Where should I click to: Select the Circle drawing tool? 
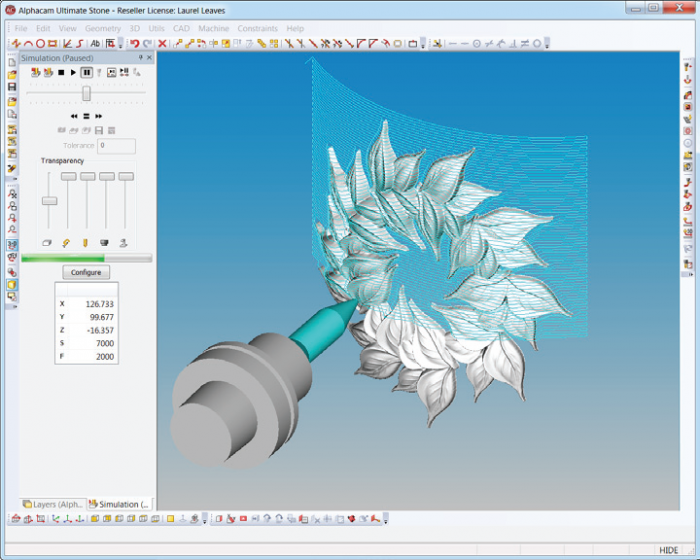click(x=40, y=43)
